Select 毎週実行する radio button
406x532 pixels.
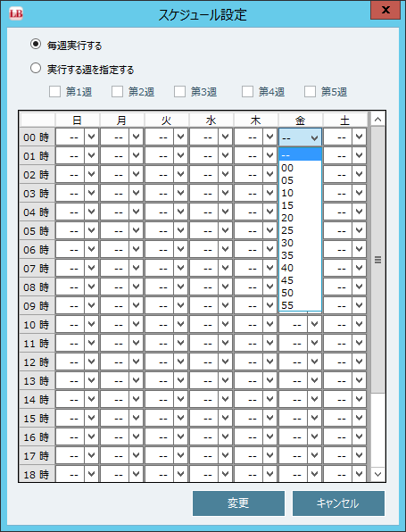pyautogui.click(x=36, y=44)
